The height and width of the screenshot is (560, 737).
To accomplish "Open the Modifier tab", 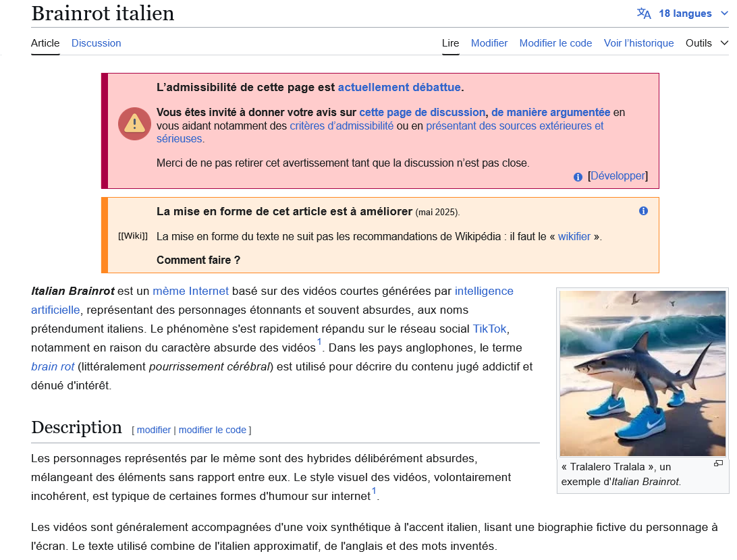I will pyautogui.click(x=489, y=43).
